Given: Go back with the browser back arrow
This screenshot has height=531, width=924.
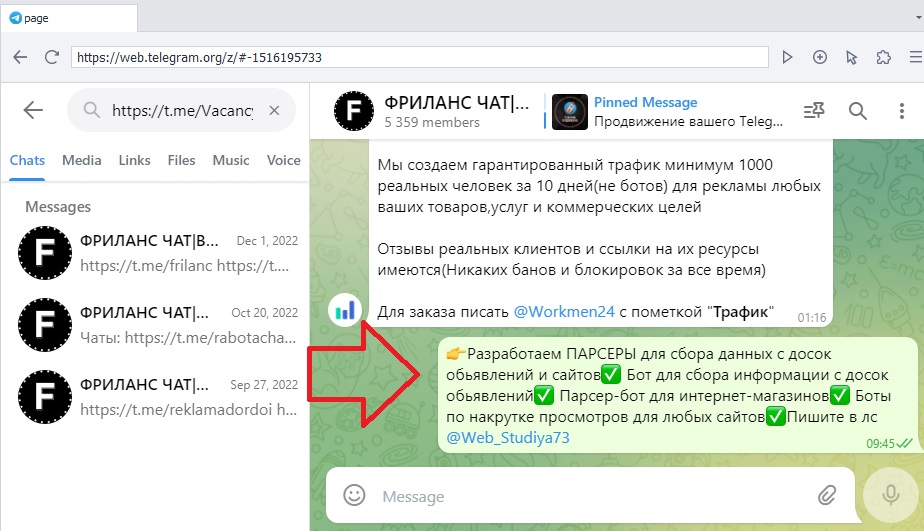Looking at the screenshot, I should [x=20, y=57].
